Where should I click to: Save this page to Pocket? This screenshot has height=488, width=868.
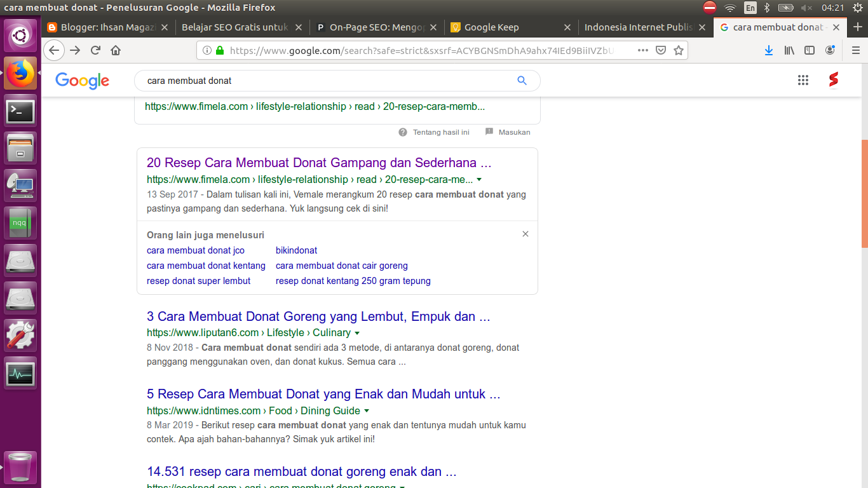point(661,50)
